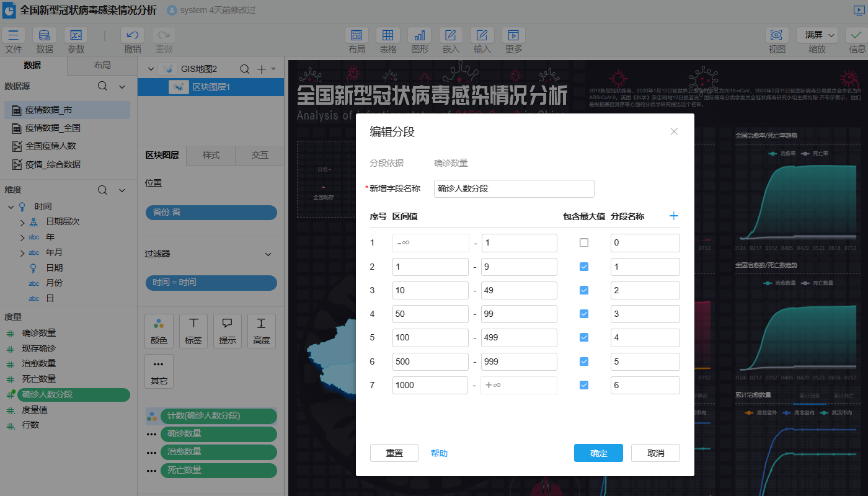The image size is (868, 496).
Task: Enable include-max checkbox for segment row 1
Action: tap(583, 243)
